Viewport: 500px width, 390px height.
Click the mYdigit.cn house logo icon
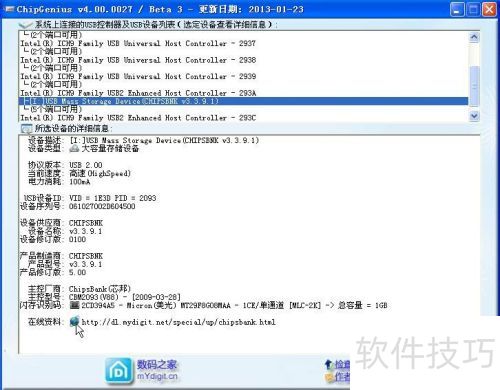click(x=119, y=371)
